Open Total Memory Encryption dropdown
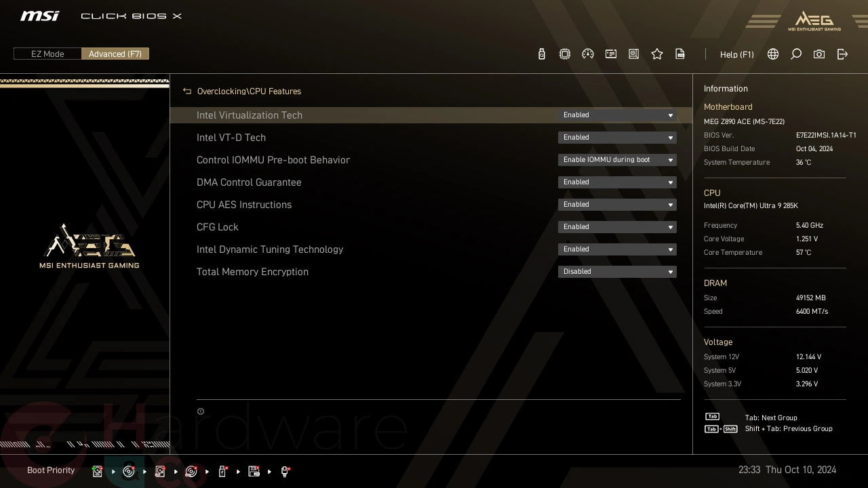Viewport: 868px width, 488px height. pos(617,272)
